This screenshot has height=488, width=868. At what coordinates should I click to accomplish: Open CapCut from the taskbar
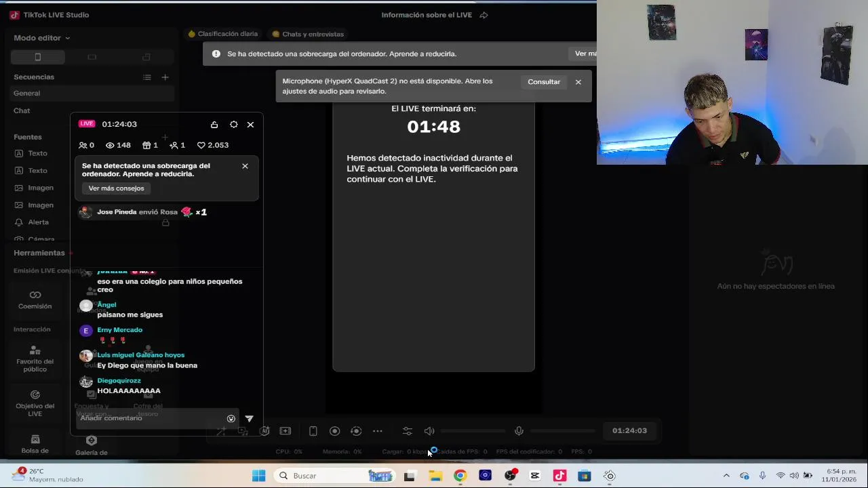(x=534, y=476)
